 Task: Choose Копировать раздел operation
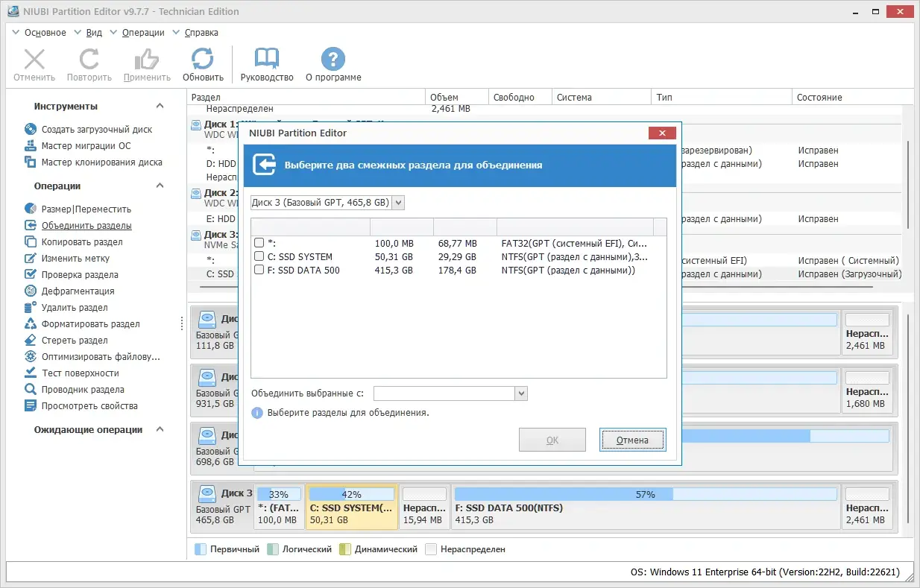pyautogui.click(x=82, y=242)
